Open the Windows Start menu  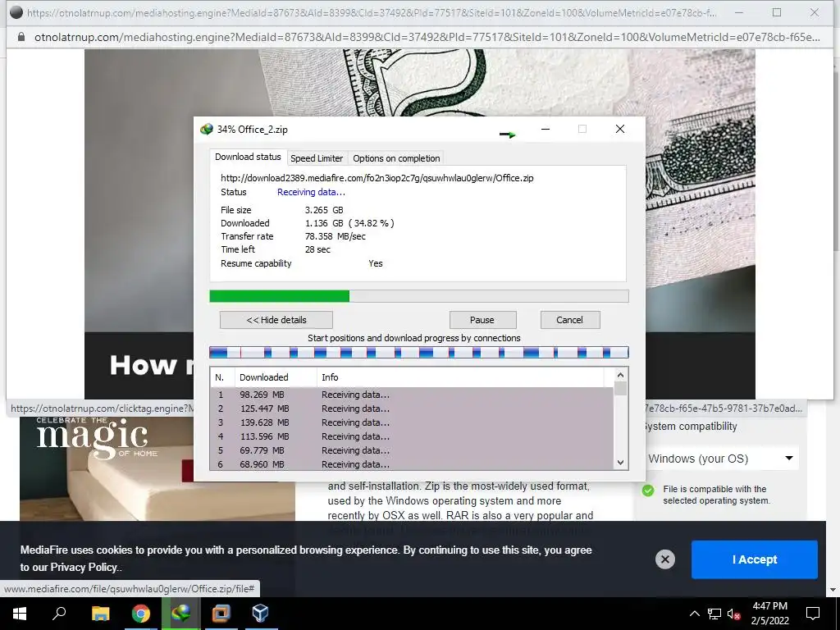click(x=20, y=614)
